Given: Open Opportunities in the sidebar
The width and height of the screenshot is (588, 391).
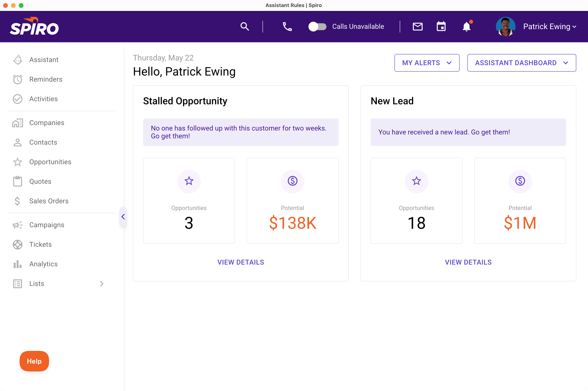Looking at the screenshot, I should tap(50, 162).
